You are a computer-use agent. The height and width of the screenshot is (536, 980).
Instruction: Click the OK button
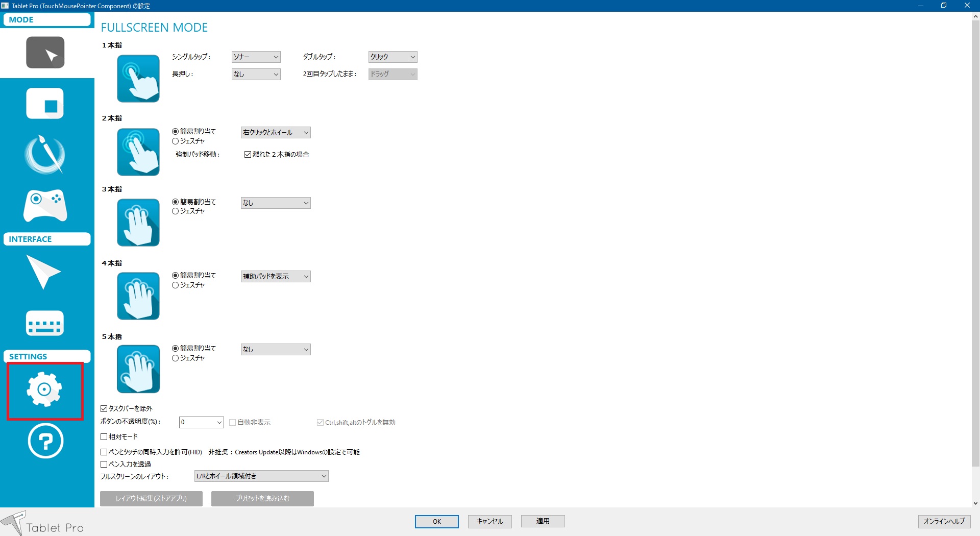437,521
